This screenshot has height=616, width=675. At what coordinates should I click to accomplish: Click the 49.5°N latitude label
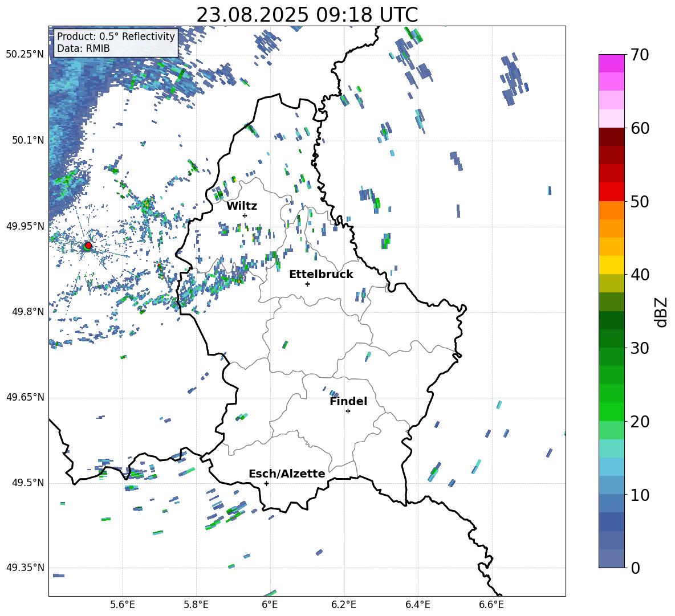(x=27, y=483)
